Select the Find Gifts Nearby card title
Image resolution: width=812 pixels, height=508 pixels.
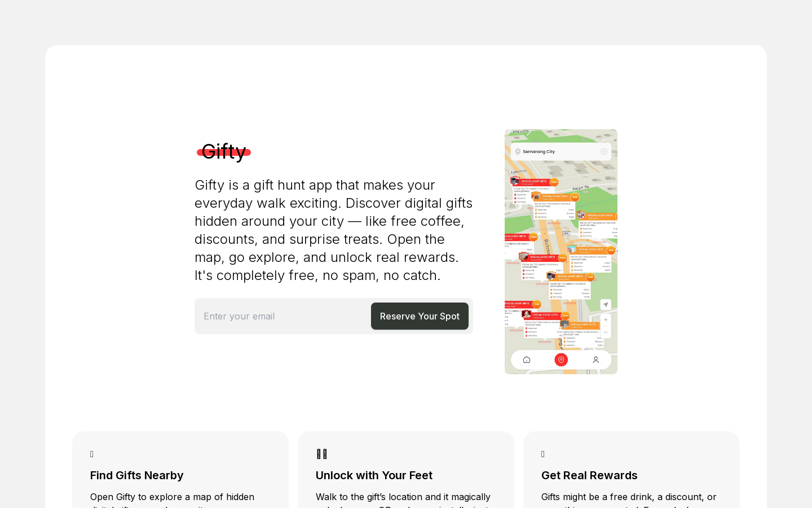[x=137, y=475]
